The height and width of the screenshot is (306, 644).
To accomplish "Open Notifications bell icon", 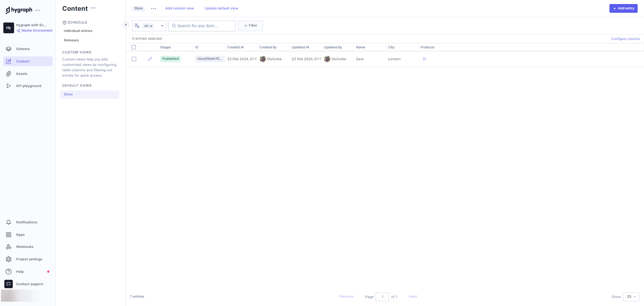I will tap(9, 222).
